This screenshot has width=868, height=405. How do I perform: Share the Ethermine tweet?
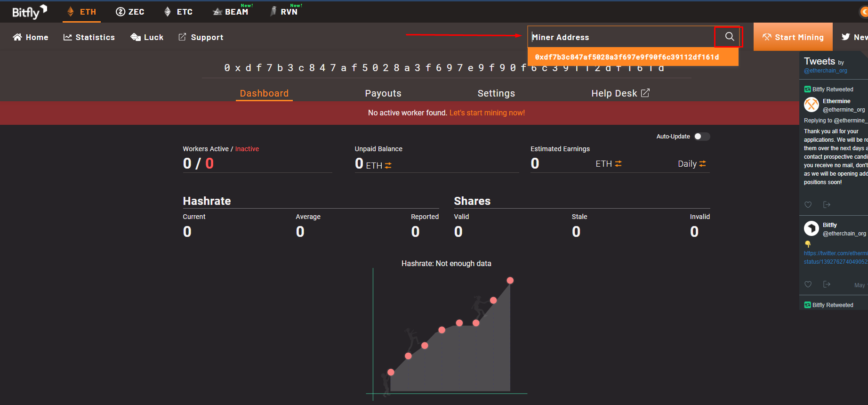[x=827, y=205]
